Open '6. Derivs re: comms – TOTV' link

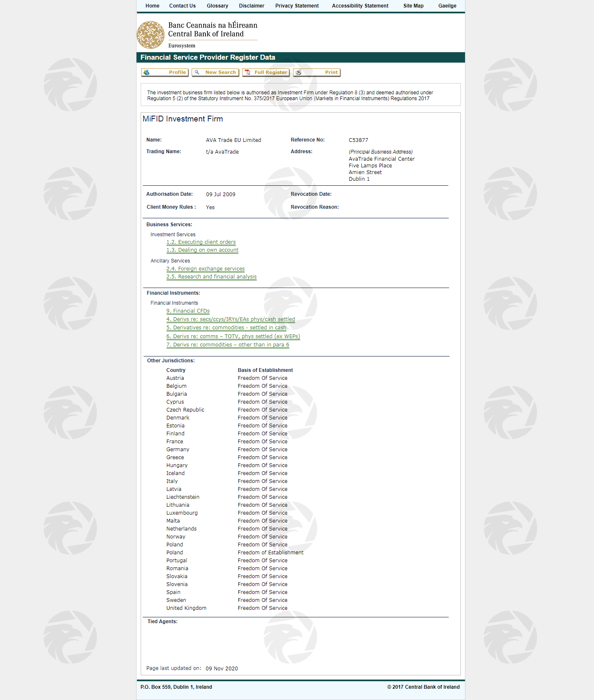click(233, 336)
